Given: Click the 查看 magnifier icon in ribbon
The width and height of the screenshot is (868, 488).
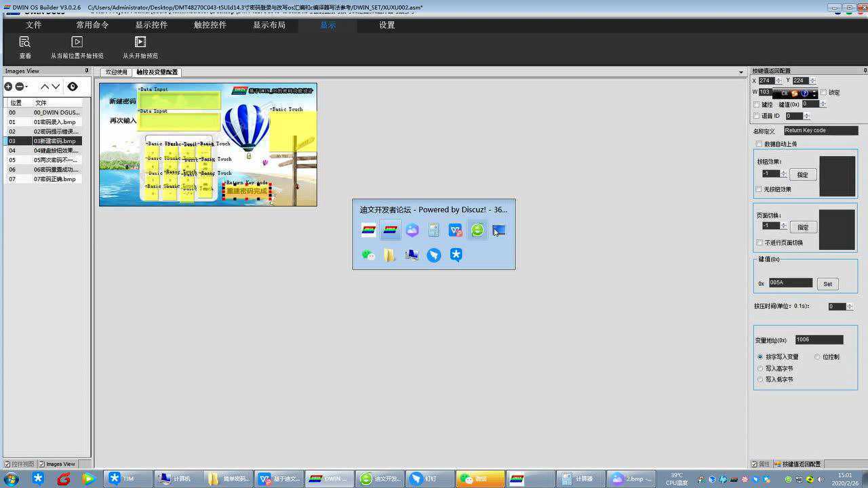Looking at the screenshot, I should (x=25, y=42).
